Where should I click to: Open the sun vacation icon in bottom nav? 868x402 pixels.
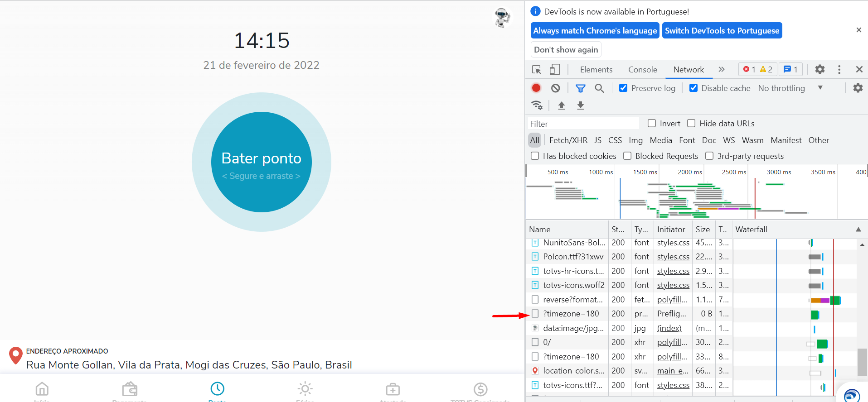coord(305,389)
